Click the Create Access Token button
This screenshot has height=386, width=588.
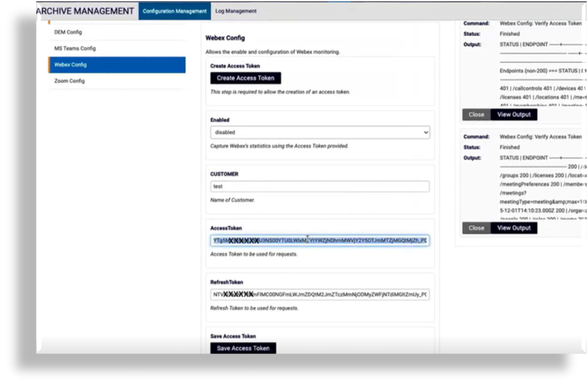point(246,78)
